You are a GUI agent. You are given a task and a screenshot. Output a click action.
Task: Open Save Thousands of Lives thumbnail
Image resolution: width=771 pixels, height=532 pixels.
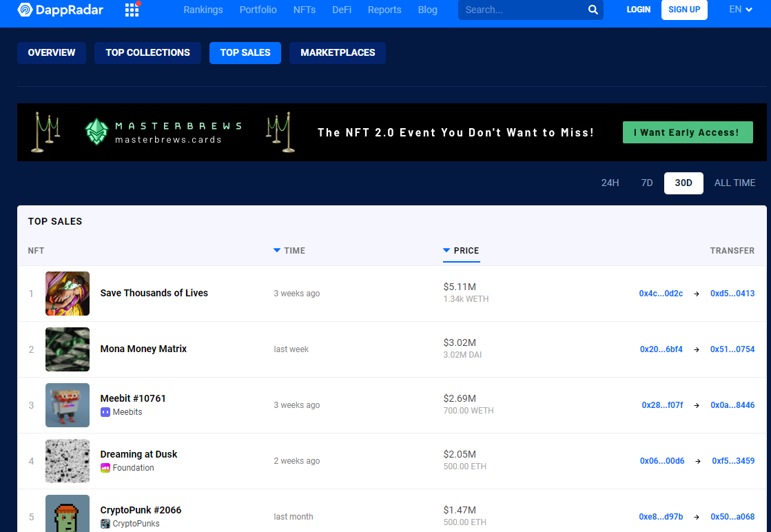[68, 294]
